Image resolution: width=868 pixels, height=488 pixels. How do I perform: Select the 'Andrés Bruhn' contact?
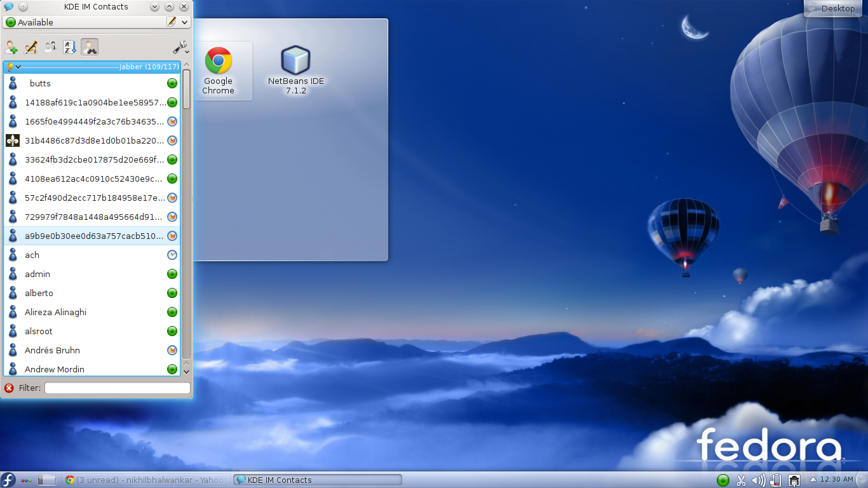92,350
